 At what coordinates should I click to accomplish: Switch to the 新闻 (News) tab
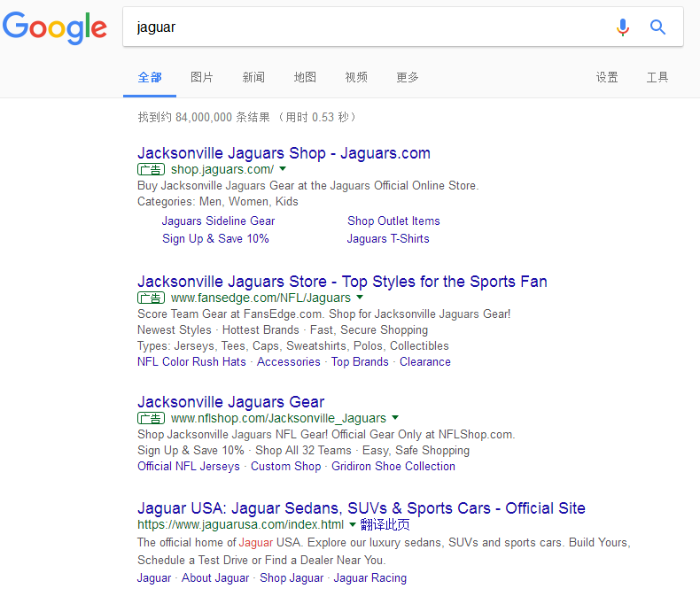[x=253, y=78]
